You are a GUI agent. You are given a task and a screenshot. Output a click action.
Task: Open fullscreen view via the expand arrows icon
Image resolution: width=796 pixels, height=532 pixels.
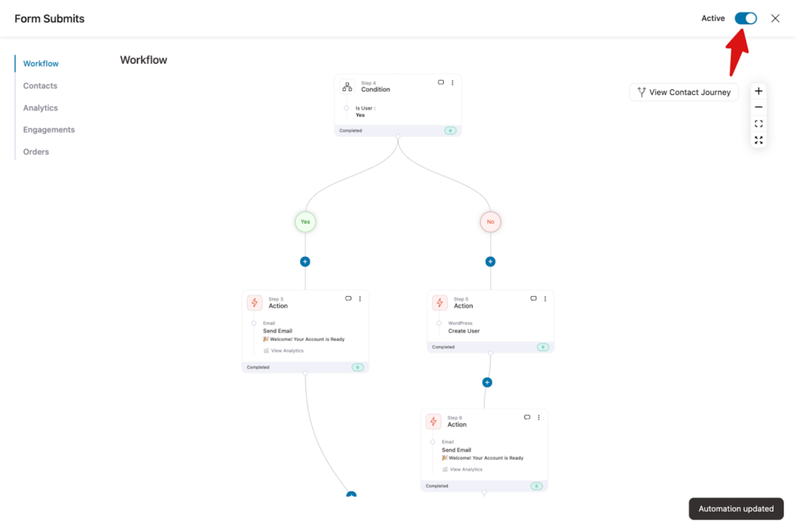[x=758, y=140]
